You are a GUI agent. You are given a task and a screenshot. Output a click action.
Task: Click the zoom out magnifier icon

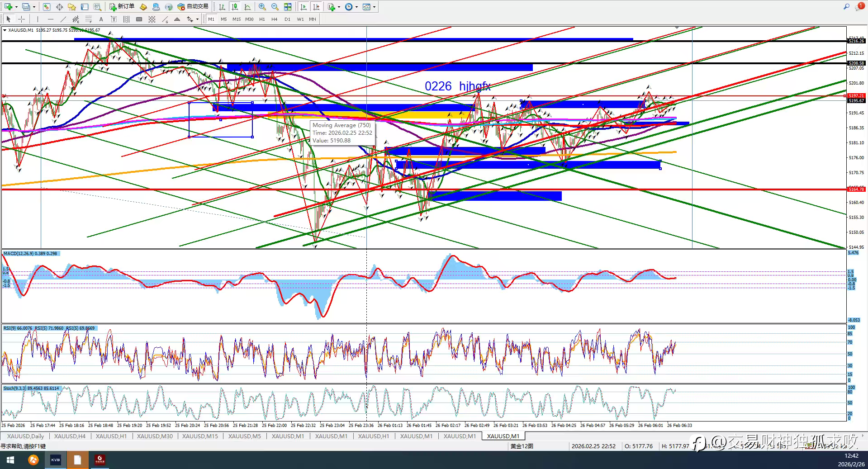point(275,6)
